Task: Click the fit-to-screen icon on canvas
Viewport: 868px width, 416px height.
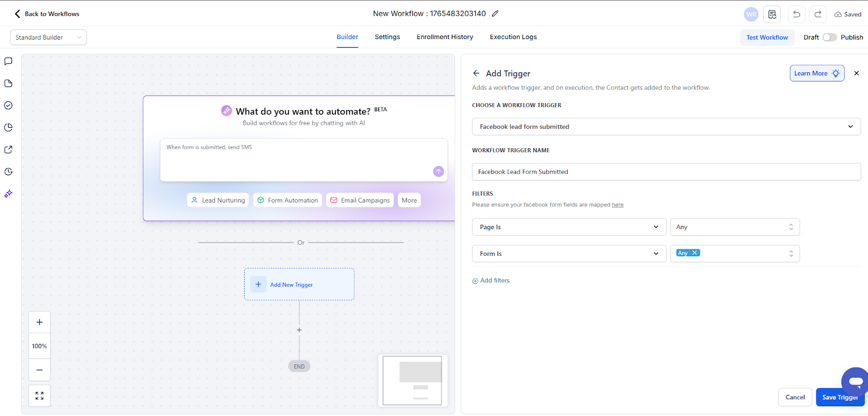Action: click(x=40, y=396)
